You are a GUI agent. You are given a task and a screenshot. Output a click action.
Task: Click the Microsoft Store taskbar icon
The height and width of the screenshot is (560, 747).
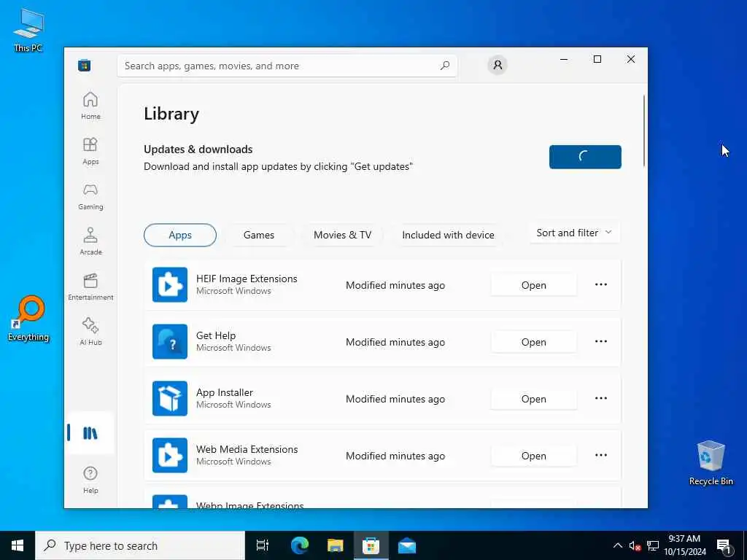(371, 545)
